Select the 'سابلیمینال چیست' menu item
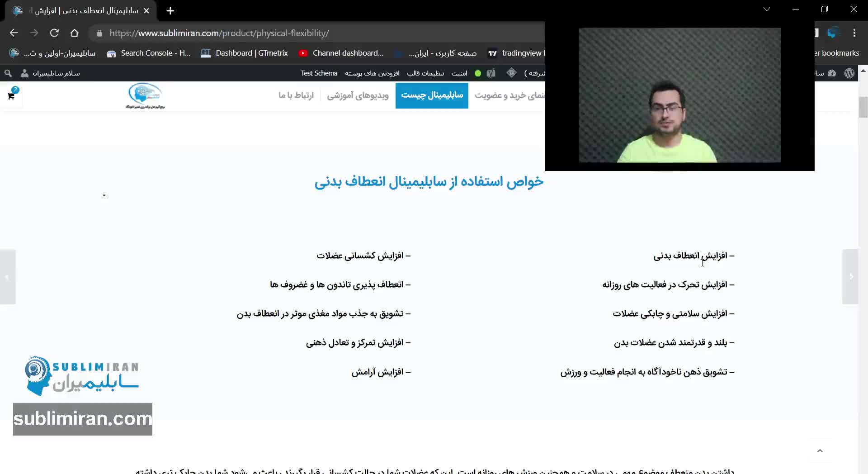 pos(432,95)
